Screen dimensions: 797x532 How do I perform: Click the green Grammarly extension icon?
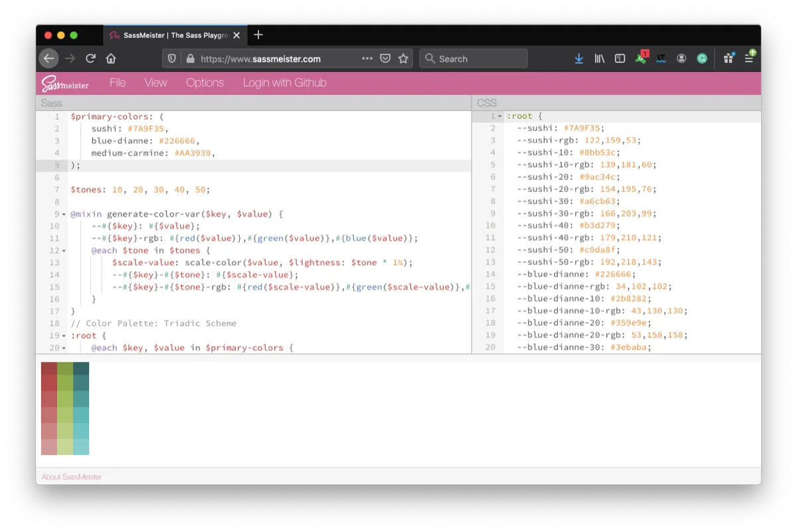tap(702, 58)
